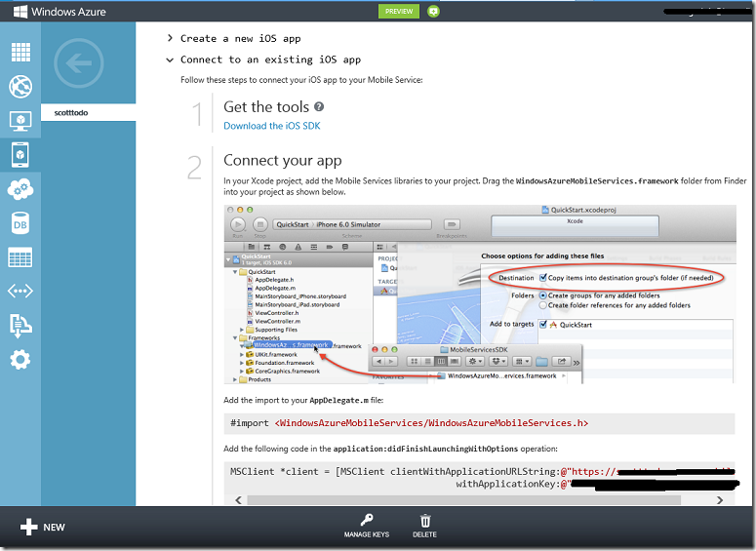The width and height of the screenshot is (756, 551).
Task: Expand CoreGraphics.framework in Xcode tree
Action: pyautogui.click(x=242, y=372)
